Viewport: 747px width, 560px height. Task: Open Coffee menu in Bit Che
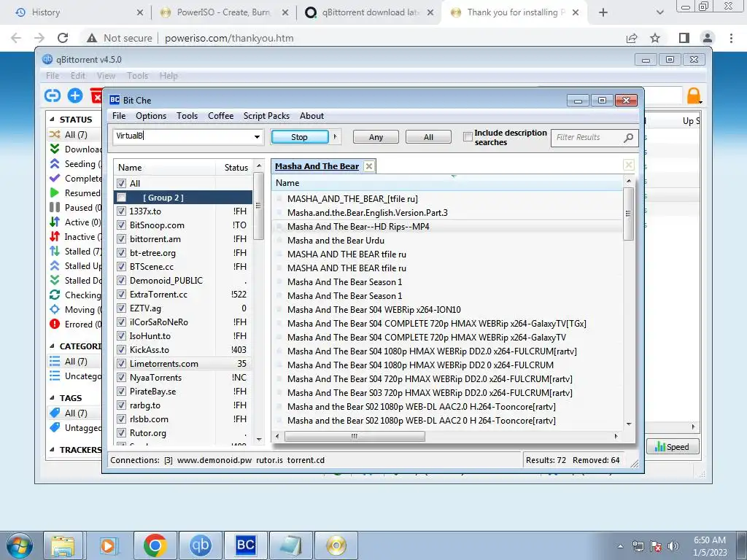click(x=220, y=116)
